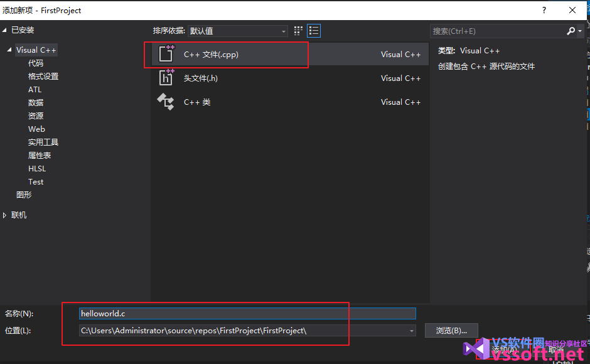Click the 名称 input with helloworld.c
590x364 pixels.
(x=247, y=314)
